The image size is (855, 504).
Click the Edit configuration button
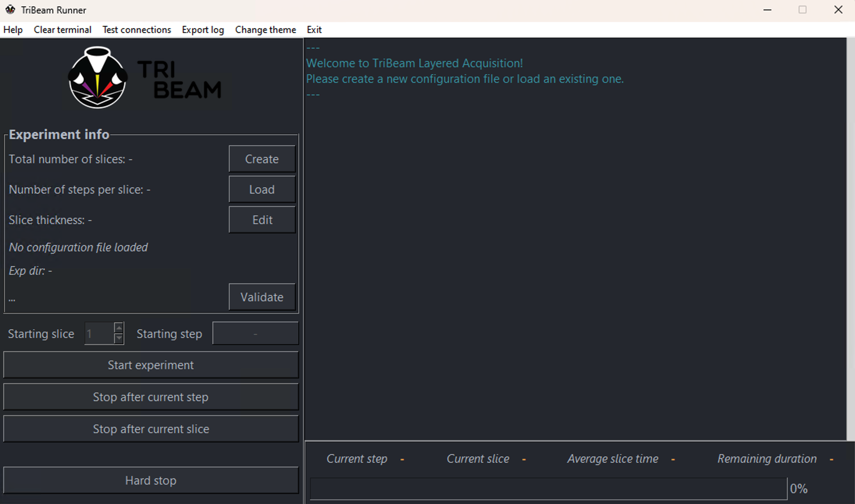click(262, 220)
